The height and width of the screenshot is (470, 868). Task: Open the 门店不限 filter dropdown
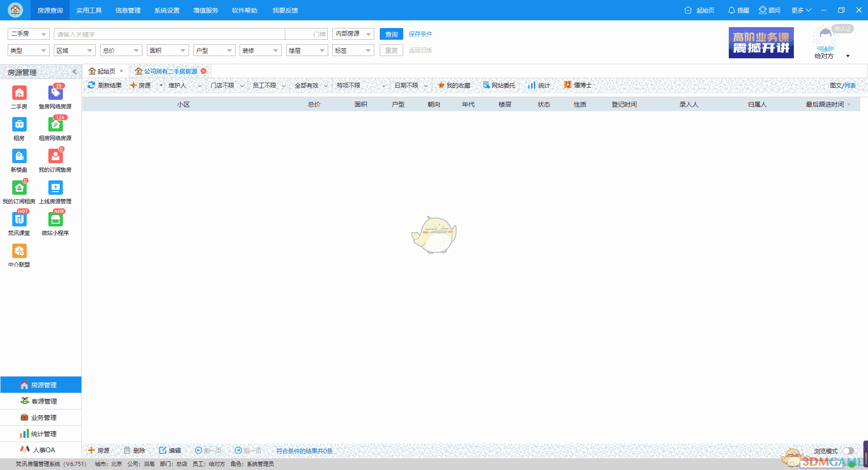[x=227, y=85]
